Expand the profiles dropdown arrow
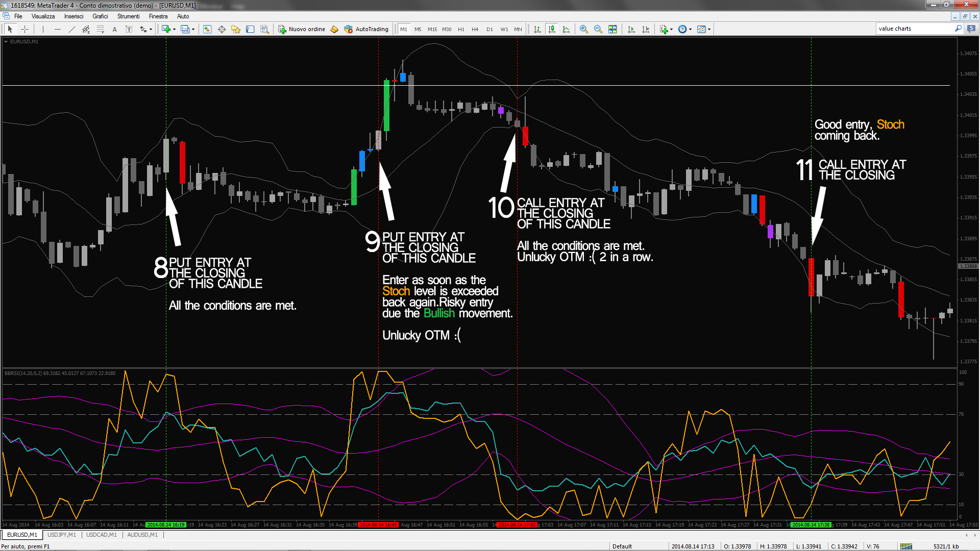This screenshot has height=551, width=980. [193, 29]
